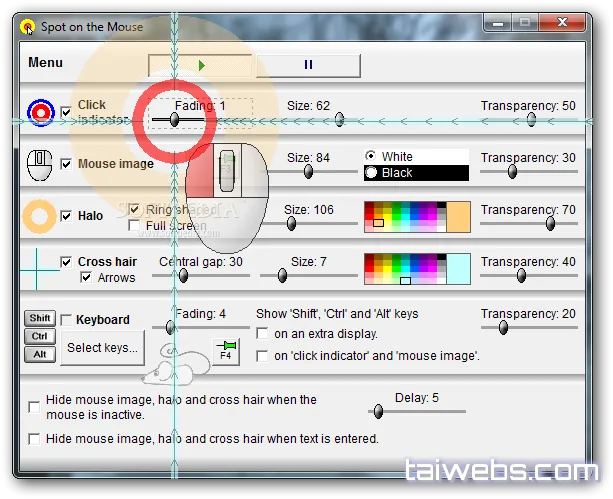The width and height of the screenshot is (613, 499).
Task: Enable the Full screen halo checkbox
Action: [x=134, y=225]
